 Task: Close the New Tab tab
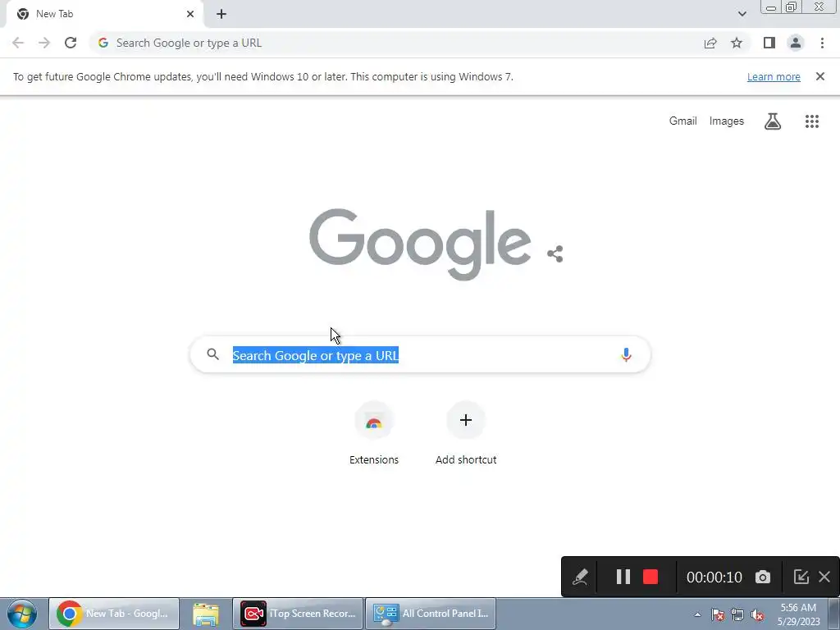coord(190,14)
